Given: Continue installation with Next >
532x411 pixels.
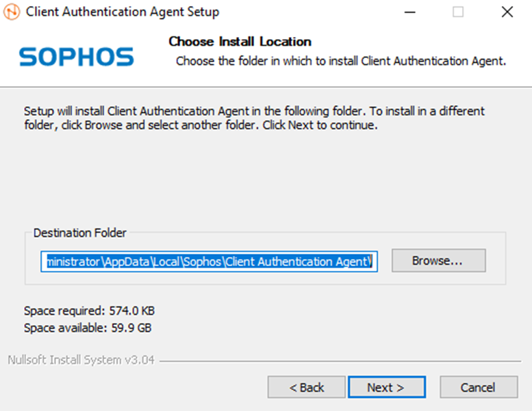Looking at the screenshot, I should point(387,387).
